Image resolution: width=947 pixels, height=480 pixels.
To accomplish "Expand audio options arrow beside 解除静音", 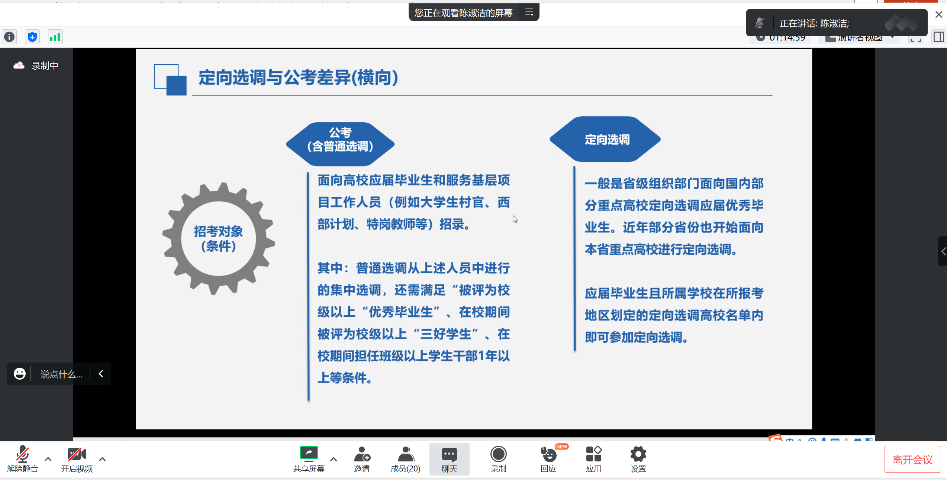I will pos(48,459).
